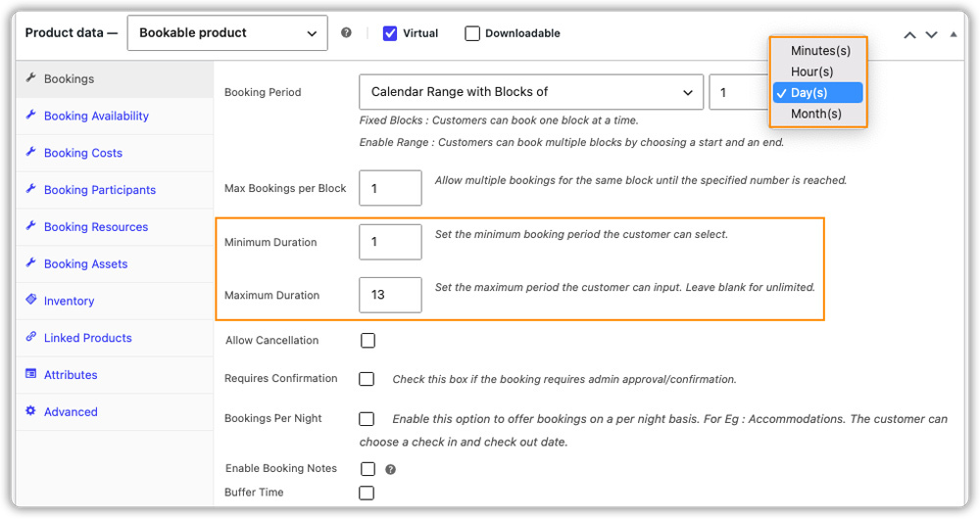Enable the Buffer Time checkbox

(x=367, y=493)
